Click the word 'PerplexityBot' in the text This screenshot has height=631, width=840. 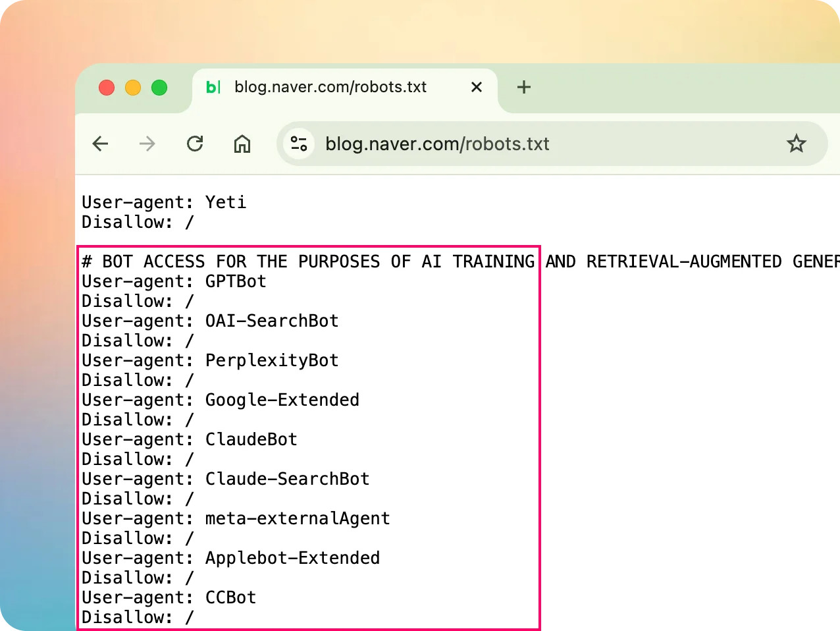(272, 360)
